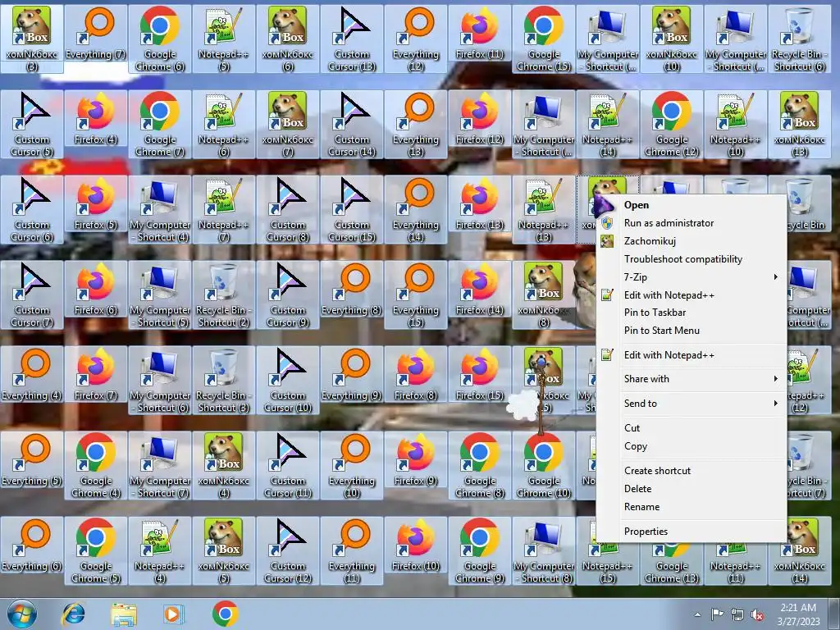
Task: Choose Copy from context menu
Action: click(x=691, y=446)
